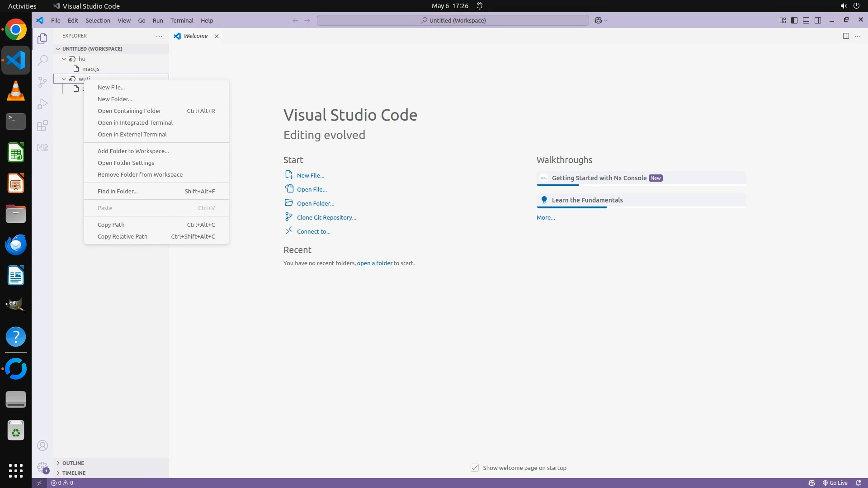This screenshot has height=488, width=868.
Task: Select Open in Integrated Terminal
Action: (x=135, y=122)
